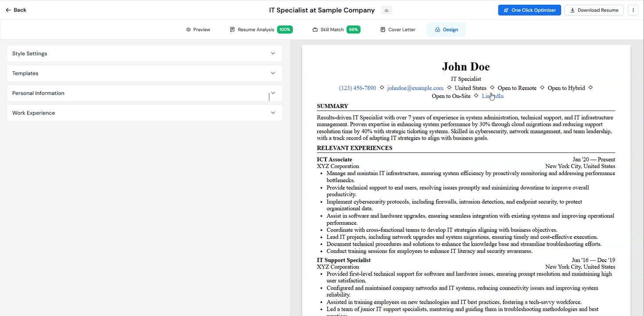Click the eye icon next to Preview
The width and height of the screenshot is (644, 316).
point(188,30)
